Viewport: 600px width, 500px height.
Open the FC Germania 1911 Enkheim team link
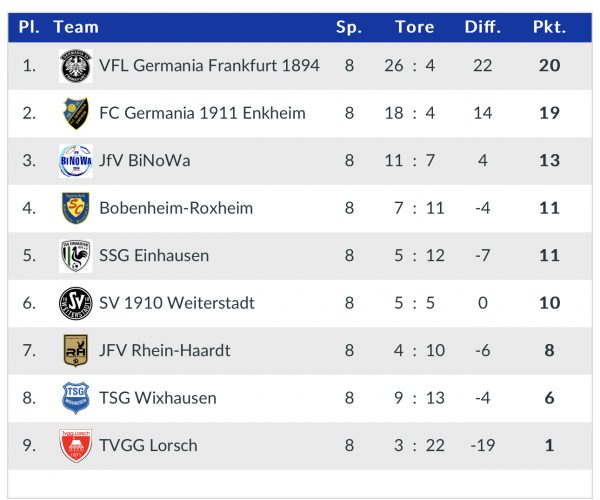202,113
